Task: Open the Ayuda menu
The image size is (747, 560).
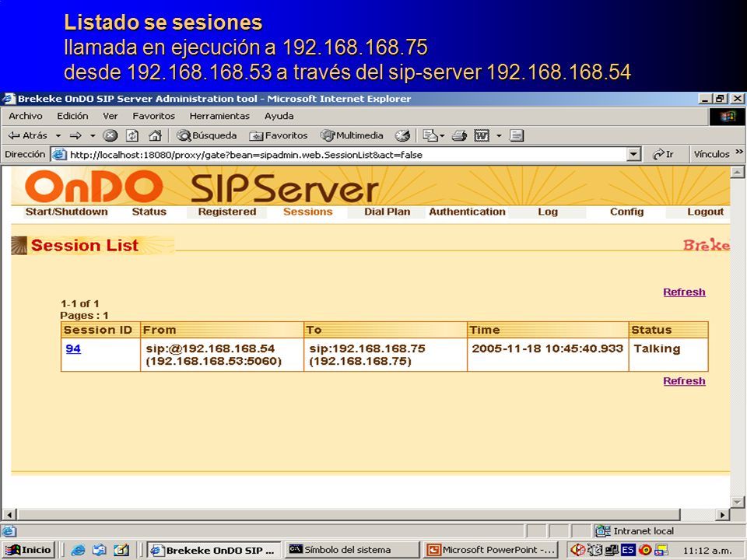Action: tap(279, 116)
